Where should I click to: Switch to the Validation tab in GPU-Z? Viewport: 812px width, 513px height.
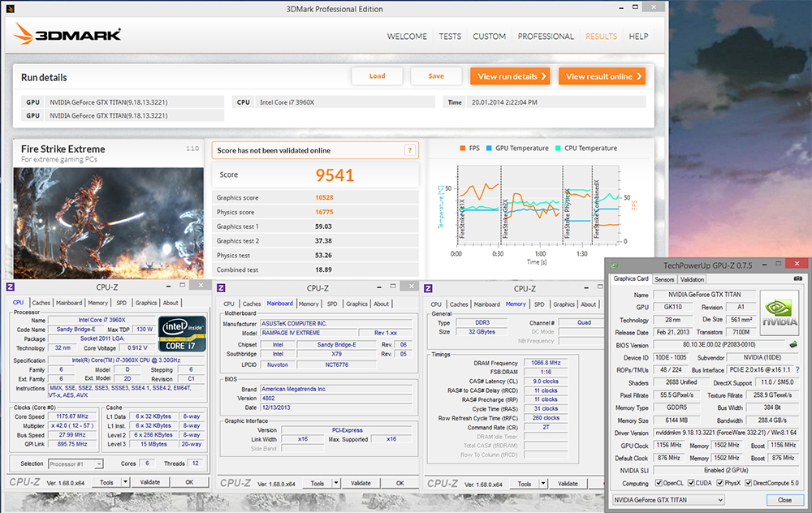click(x=693, y=279)
